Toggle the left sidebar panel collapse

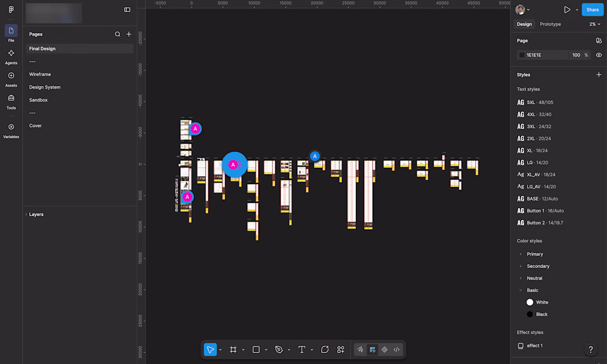[x=127, y=10]
